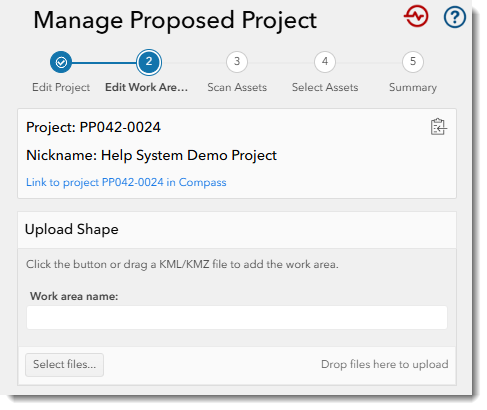Click the red activity pulse icon
487x410 pixels.
[x=416, y=16]
